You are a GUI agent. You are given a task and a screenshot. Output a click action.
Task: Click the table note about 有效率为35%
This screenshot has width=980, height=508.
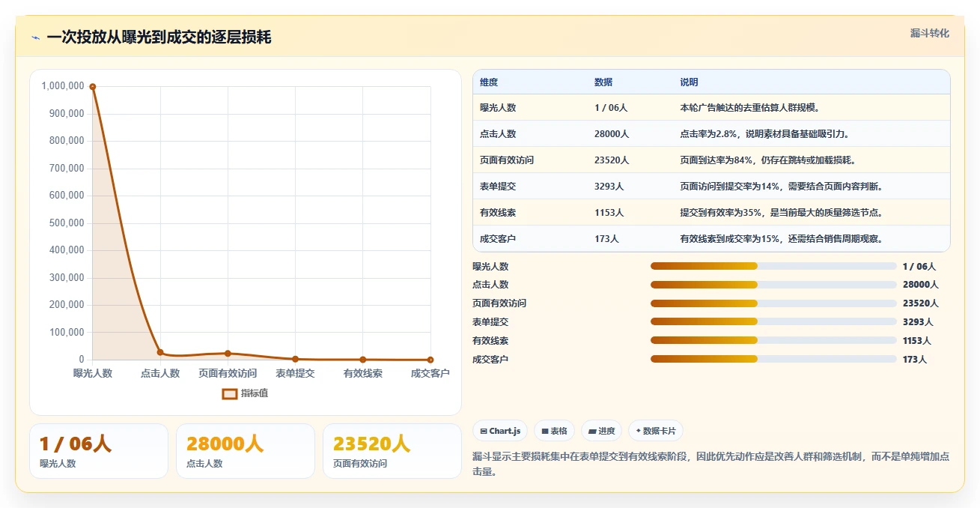(x=782, y=213)
